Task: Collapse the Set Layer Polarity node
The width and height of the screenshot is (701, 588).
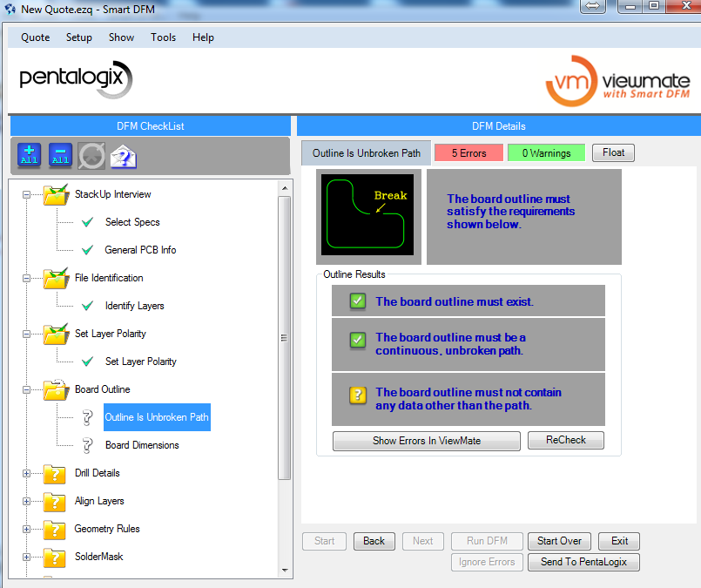Action: click(26, 334)
